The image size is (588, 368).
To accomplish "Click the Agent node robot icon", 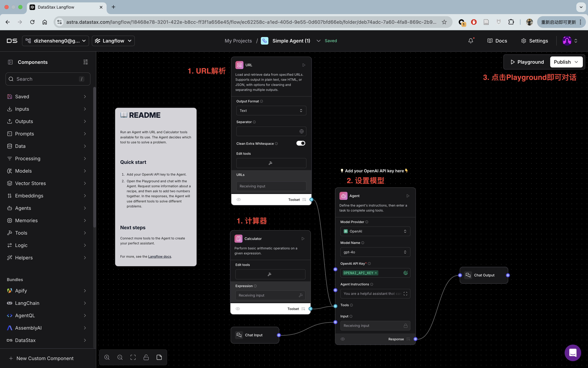I will point(343,196).
